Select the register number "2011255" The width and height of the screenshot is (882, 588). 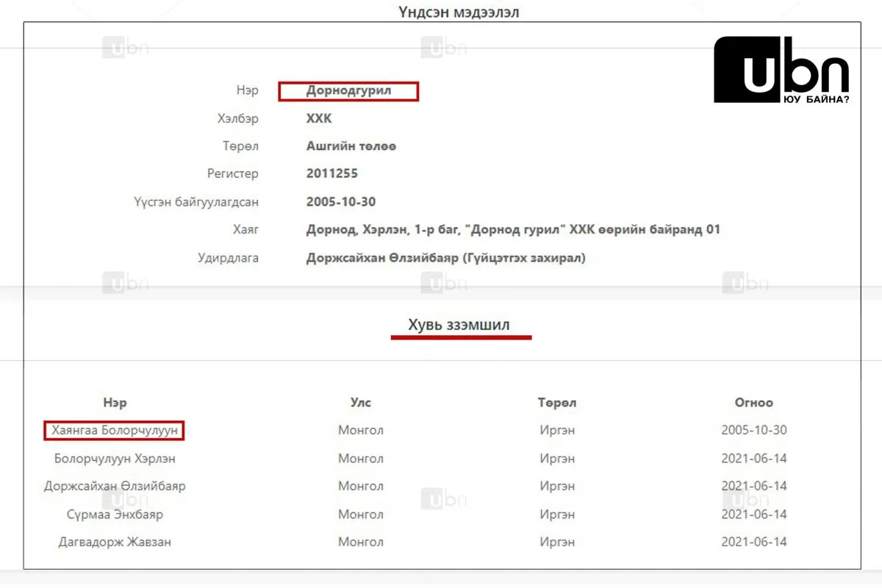[x=332, y=174]
